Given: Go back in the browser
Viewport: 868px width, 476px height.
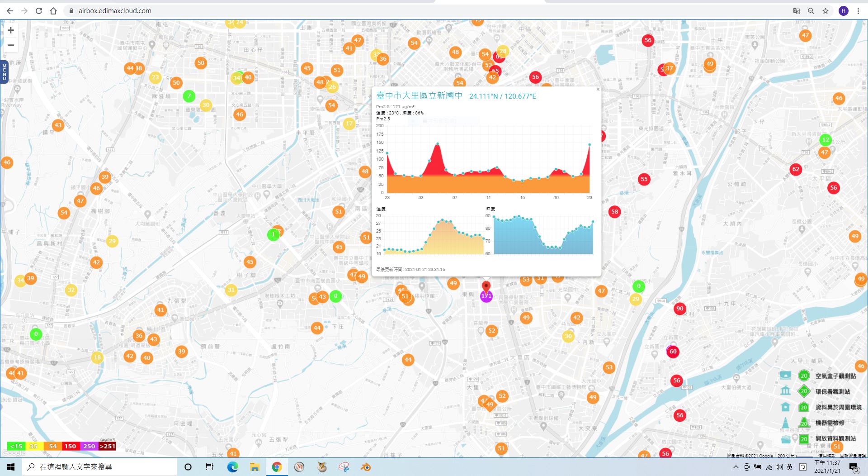Looking at the screenshot, I should [x=10, y=11].
